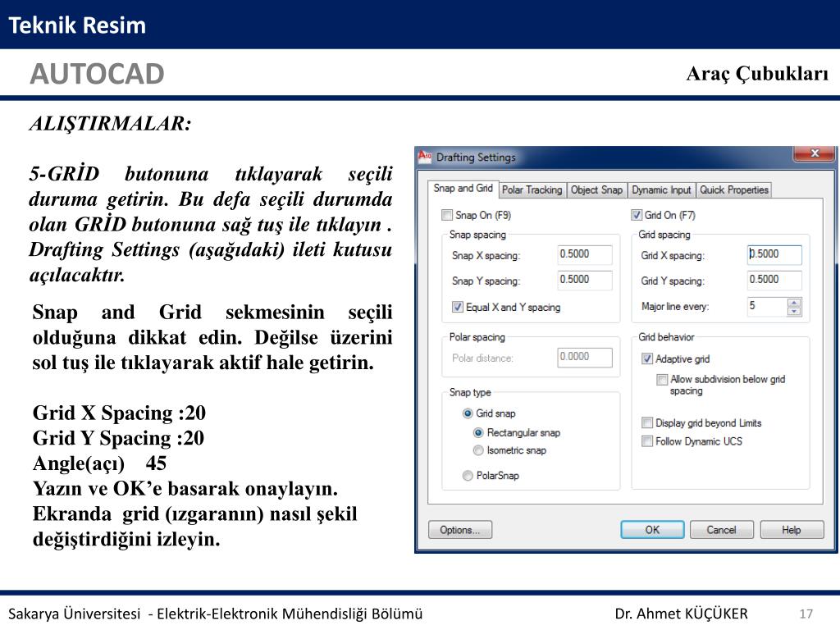Image resolution: width=840 pixels, height=630 pixels.
Task: Click the 'Snap type' group label
Action: 470,393
